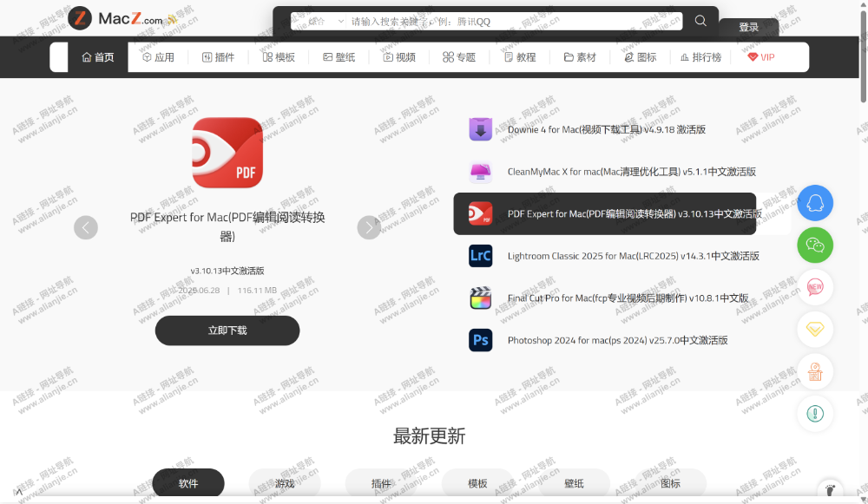Select the 壁纸 category tab under 最新更新
868x504 pixels.
coord(574,483)
